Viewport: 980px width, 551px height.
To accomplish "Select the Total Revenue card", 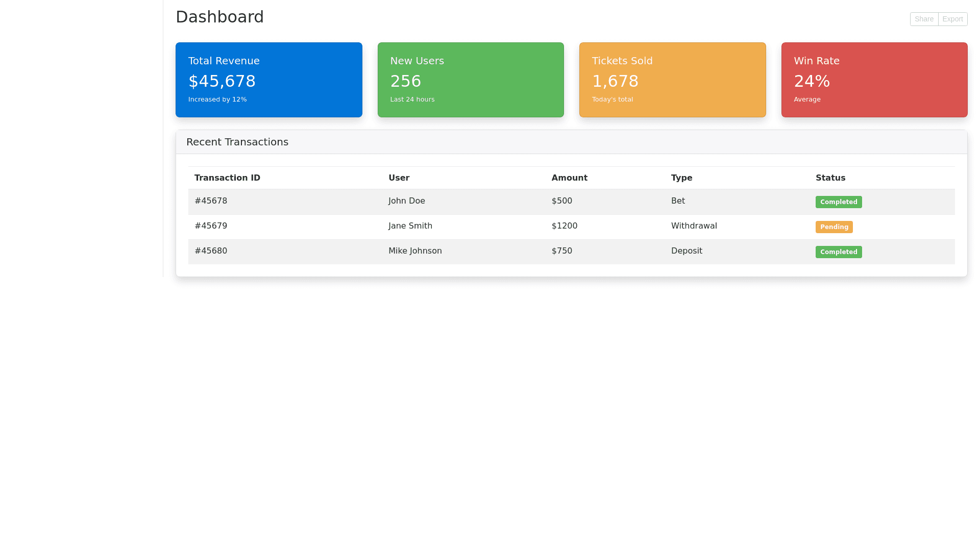I will pyautogui.click(x=268, y=80).
